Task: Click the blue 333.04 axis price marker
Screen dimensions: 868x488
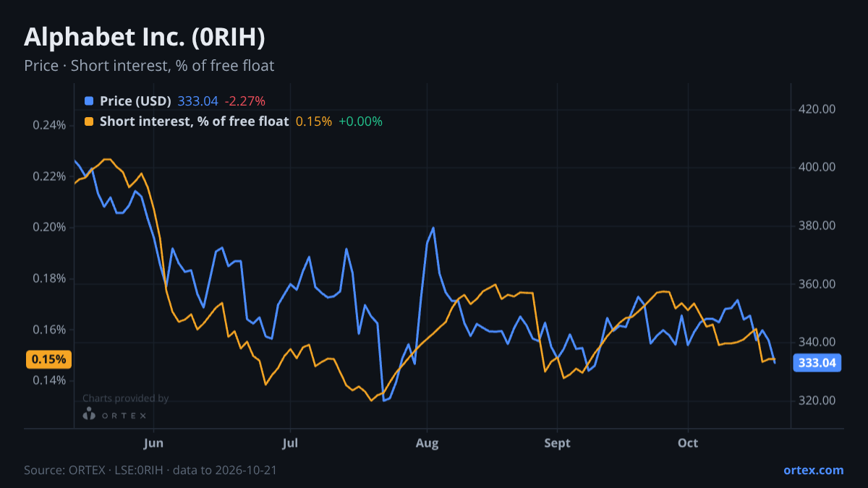Action: (x=817, y=363)
